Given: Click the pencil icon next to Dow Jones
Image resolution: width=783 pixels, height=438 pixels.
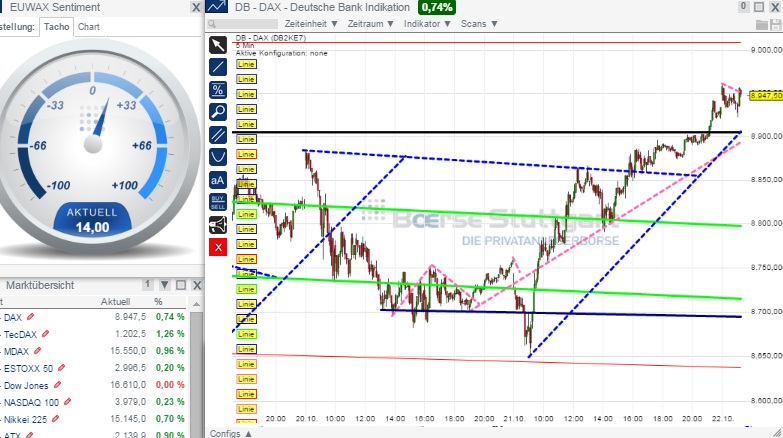Looking at the screenshot, I should pos(57,385).
